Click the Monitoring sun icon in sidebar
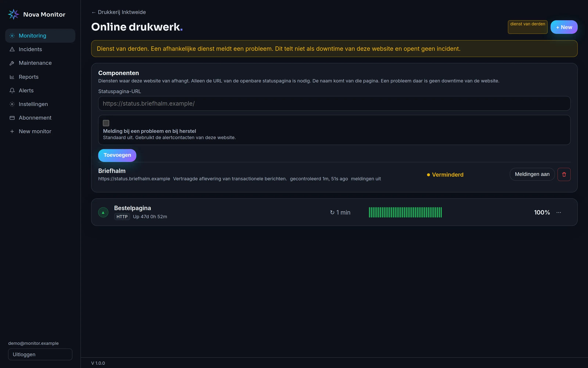Viewport: 588px width, 368px height. click(12, 36)
